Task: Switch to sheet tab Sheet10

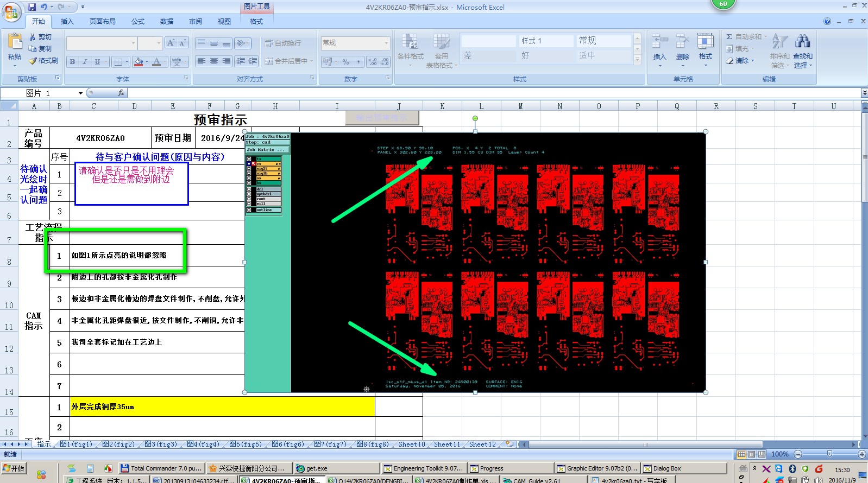Action: point(412,444)
